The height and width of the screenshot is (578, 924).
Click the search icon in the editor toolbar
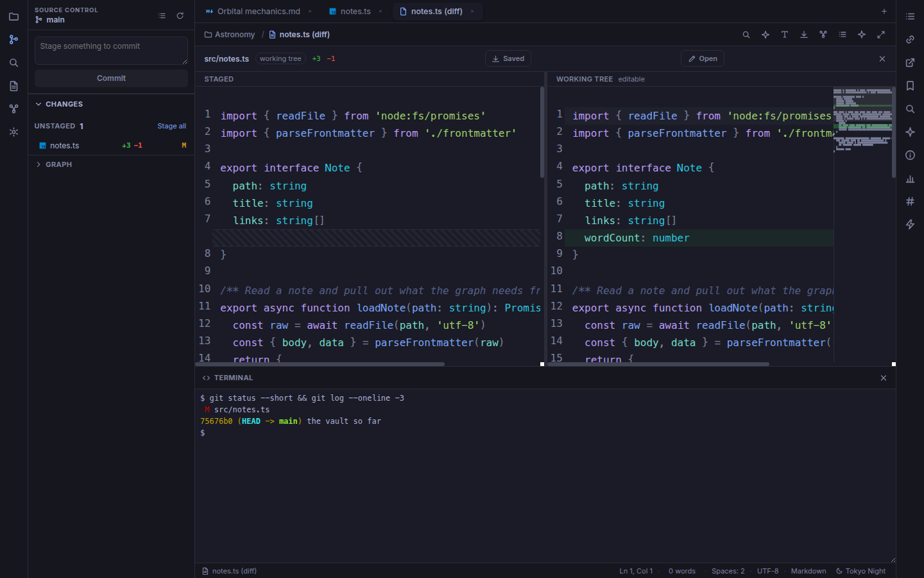coord(746,35)
